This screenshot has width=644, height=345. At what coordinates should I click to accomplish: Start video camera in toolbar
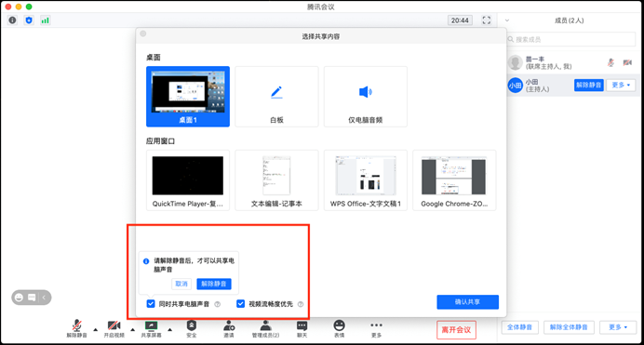click(114, 328)
